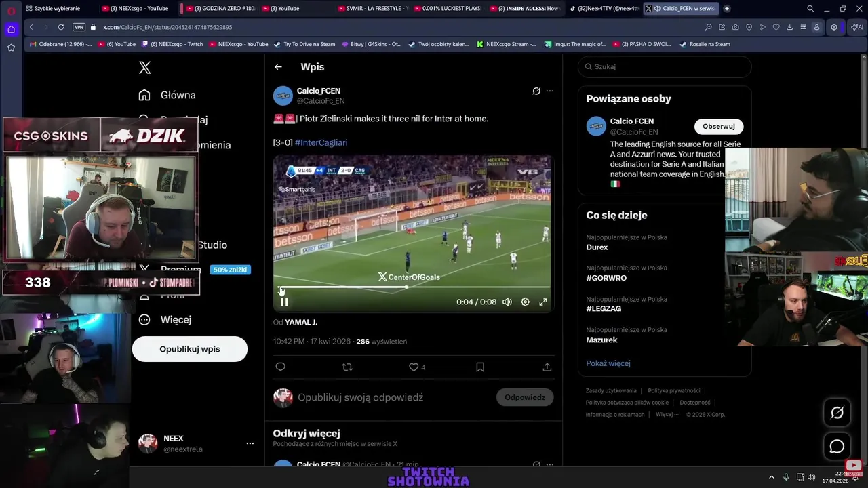Viewport: 868px width, 488px height.
Task: Click the browser tab search icon
Action: 810,9
